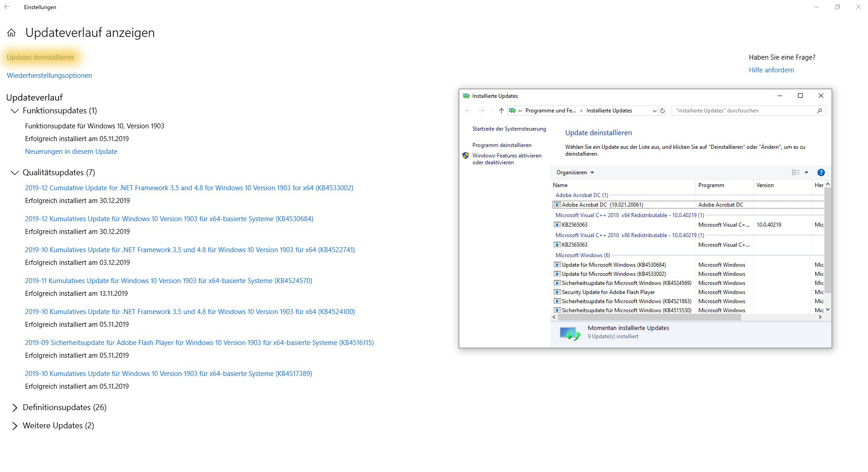Open the address bar history dropdown
This screenshot has width=868, height=472.
(654, 111)
